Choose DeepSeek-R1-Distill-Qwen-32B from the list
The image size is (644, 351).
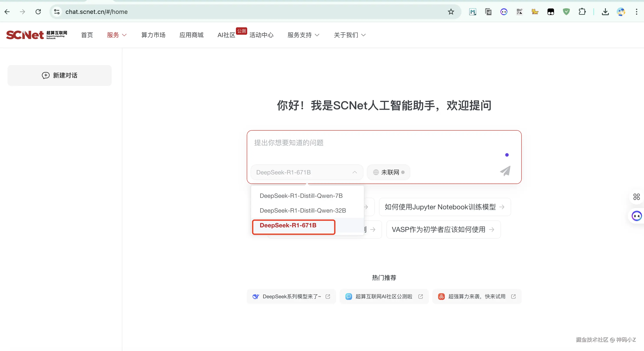coord(302,210)
